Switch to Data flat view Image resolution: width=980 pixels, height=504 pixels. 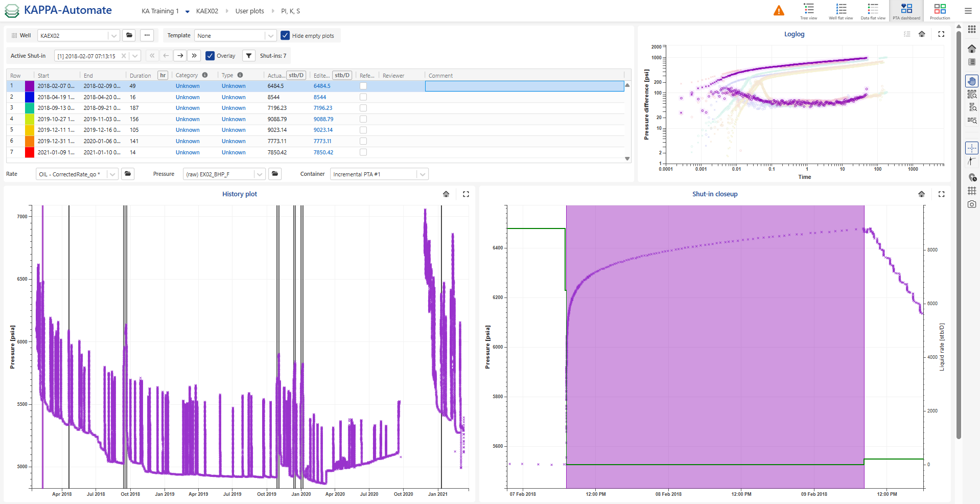coord(873,11)
